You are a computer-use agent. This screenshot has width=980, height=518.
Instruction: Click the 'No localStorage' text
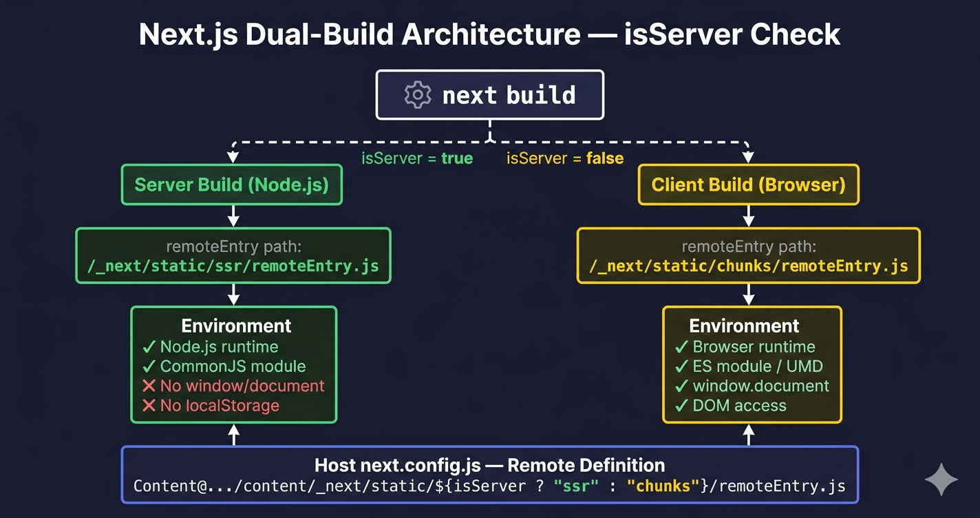pyautogui.click(x=220, y=406)
